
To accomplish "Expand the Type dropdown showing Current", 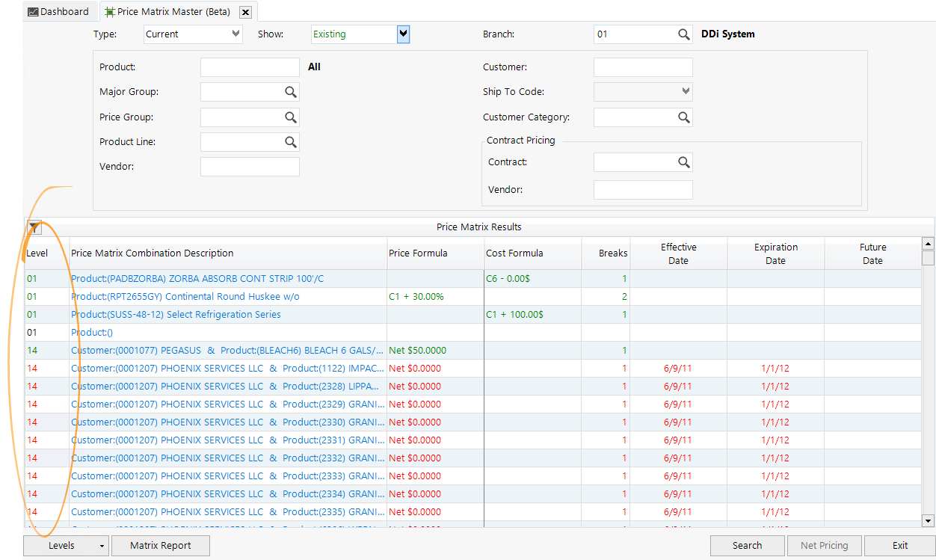I will click(235, 34).
